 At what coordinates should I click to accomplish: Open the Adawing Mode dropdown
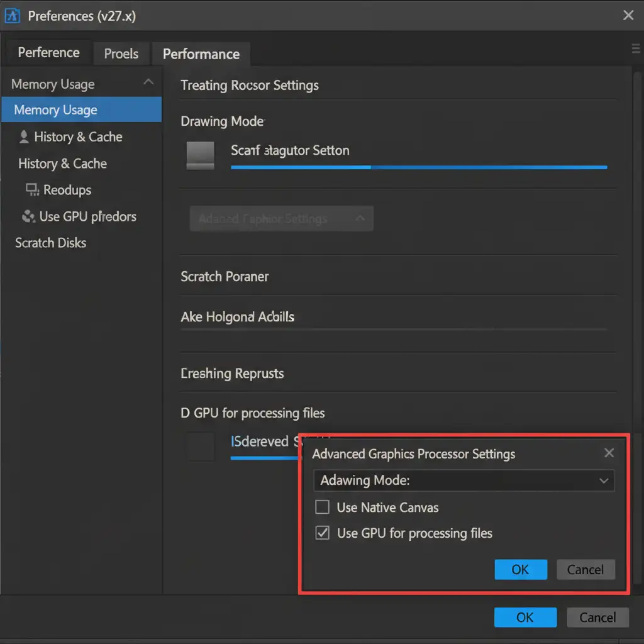click(x=464, y=480)
